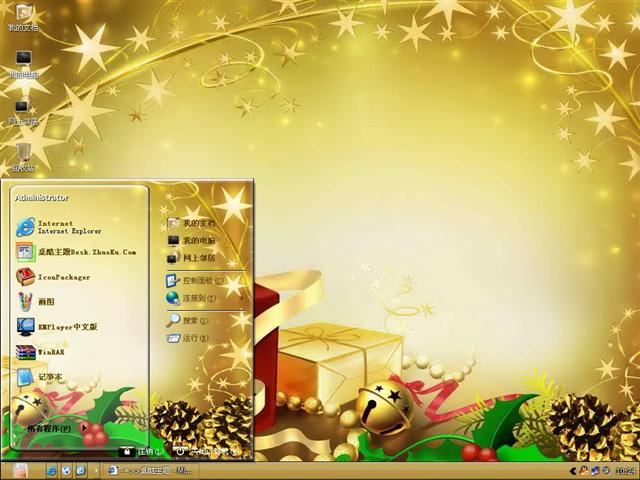Open 记事本 notepad entry

point(39,377)
